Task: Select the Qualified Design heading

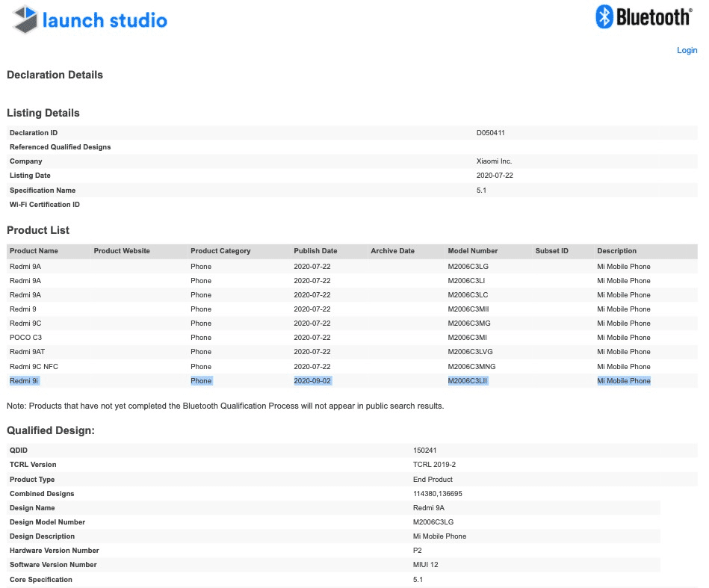Action: (51, 430)
